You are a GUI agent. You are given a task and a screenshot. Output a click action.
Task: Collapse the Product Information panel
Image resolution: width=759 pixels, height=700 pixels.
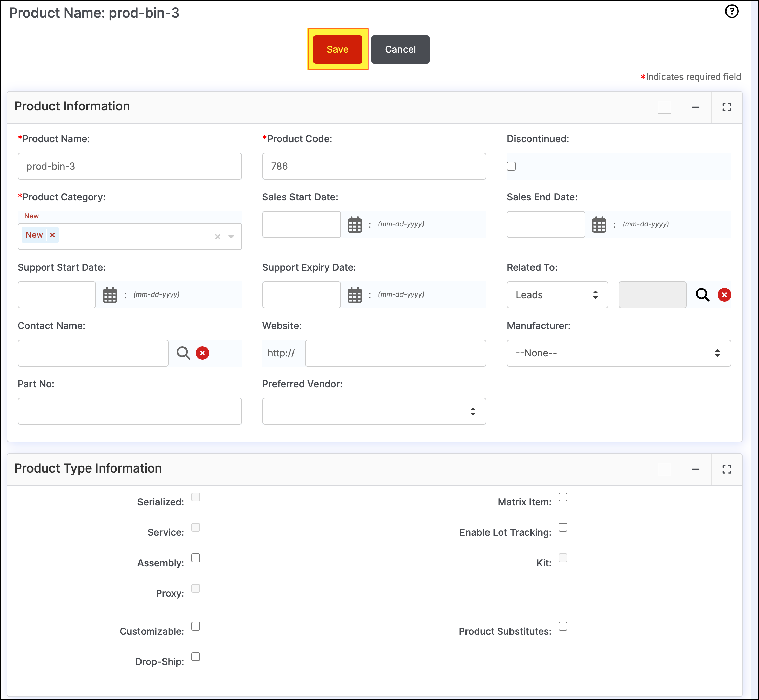click(x=695, y=107)
